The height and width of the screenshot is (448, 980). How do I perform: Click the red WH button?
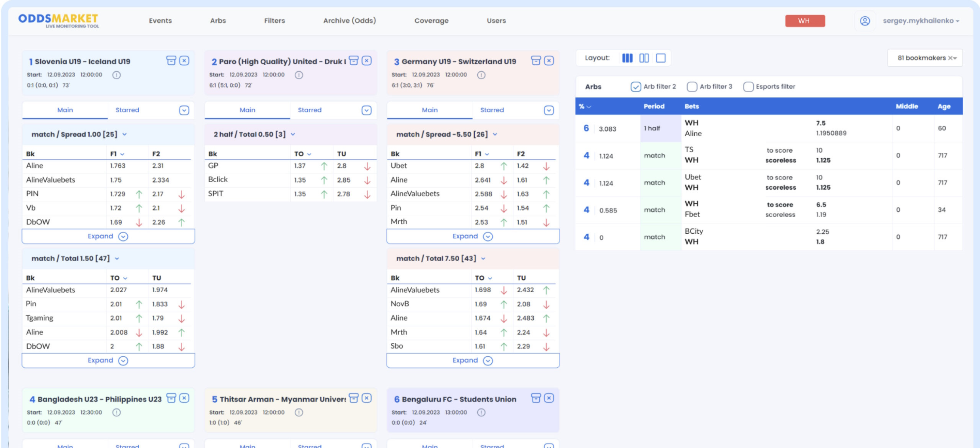click(804, 21)
